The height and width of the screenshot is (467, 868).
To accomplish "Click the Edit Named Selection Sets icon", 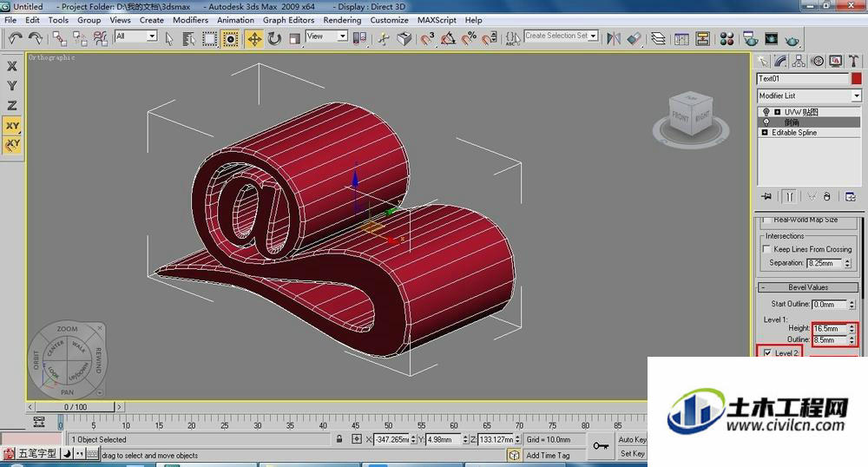I will tap(513, 38).
